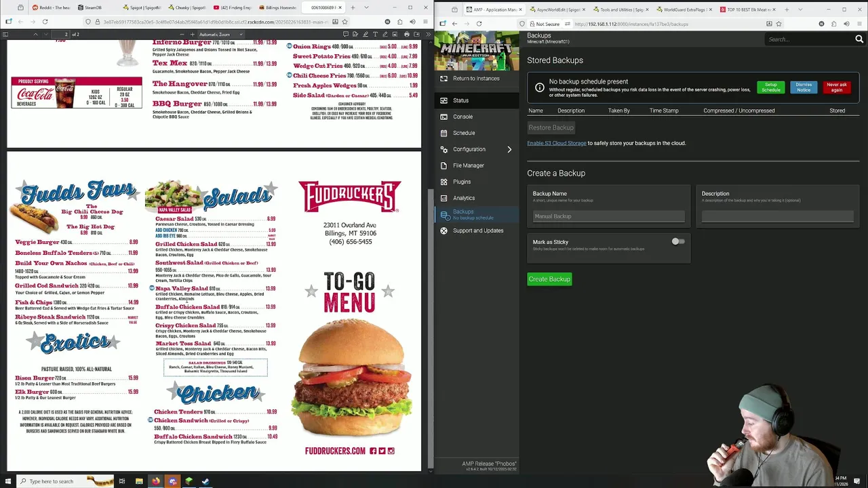The image size is (868, 488).
Task: Go back in right browser window
Action: click(454, 24)
